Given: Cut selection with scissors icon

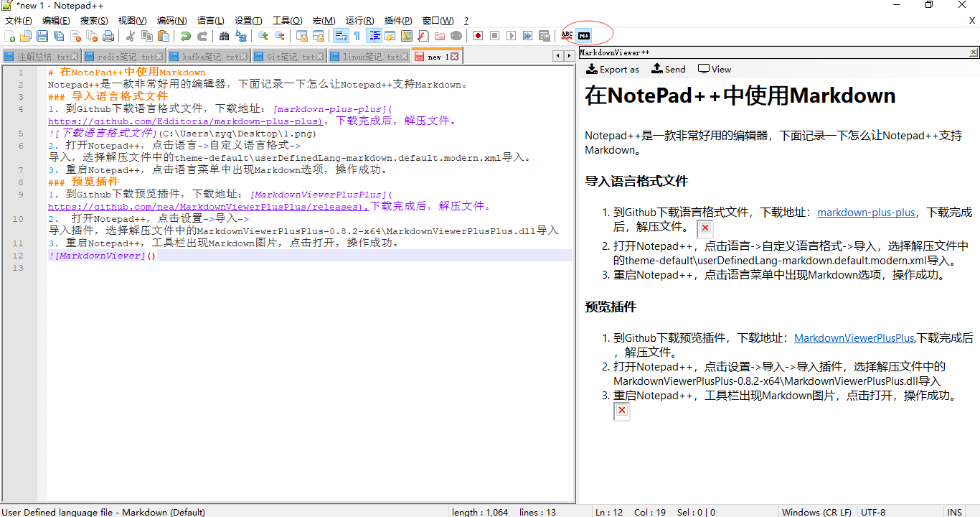Looking at the screenshot, I should pyautogui.click(x=131, y=35).
